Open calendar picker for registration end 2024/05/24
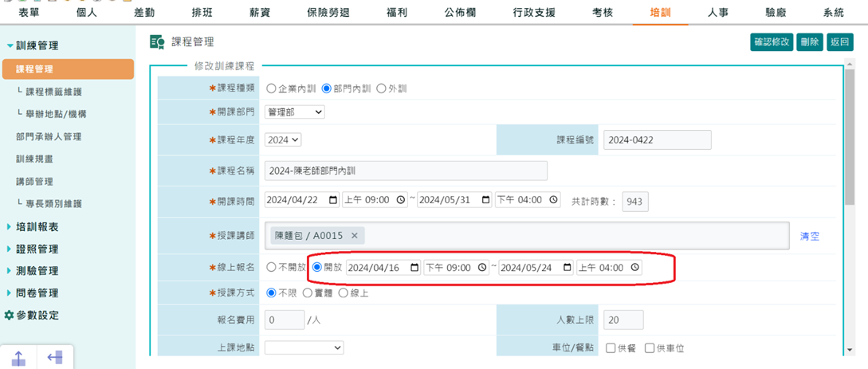This screenshot has width=868, height=369. coord(567,268)
